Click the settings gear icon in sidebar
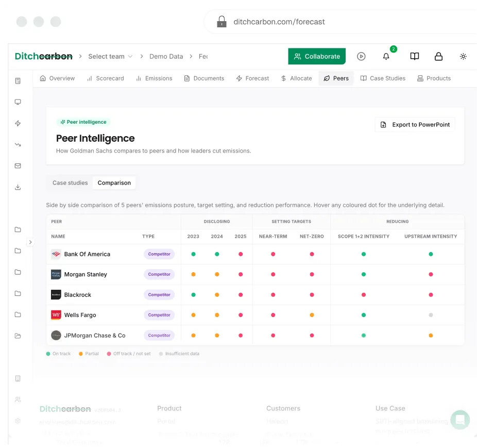 click(x=18, y=421)
